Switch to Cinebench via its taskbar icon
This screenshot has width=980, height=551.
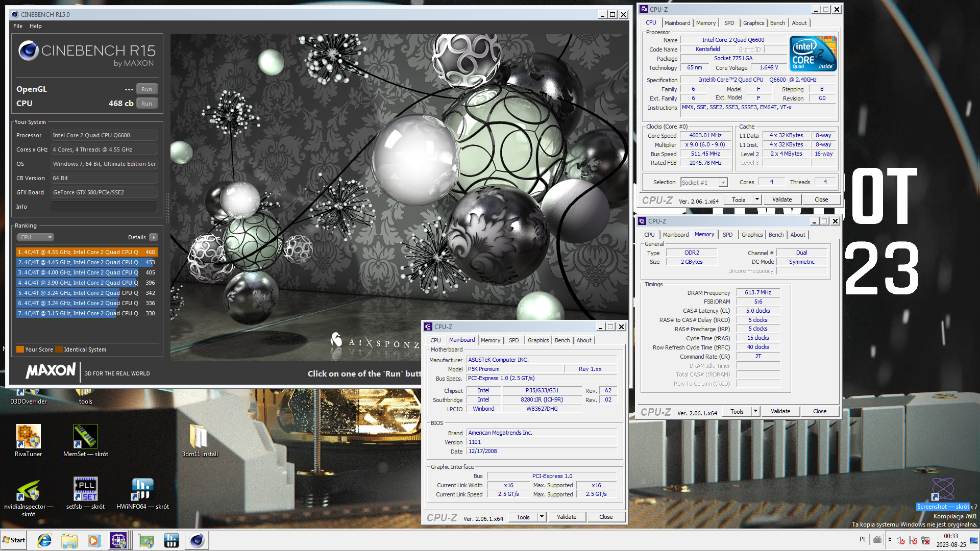[197, 540]
